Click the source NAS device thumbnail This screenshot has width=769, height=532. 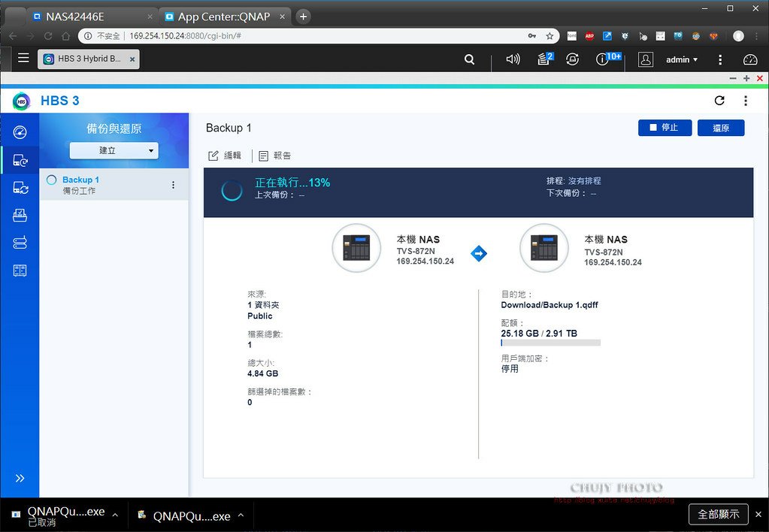click(x=356, y=248)
